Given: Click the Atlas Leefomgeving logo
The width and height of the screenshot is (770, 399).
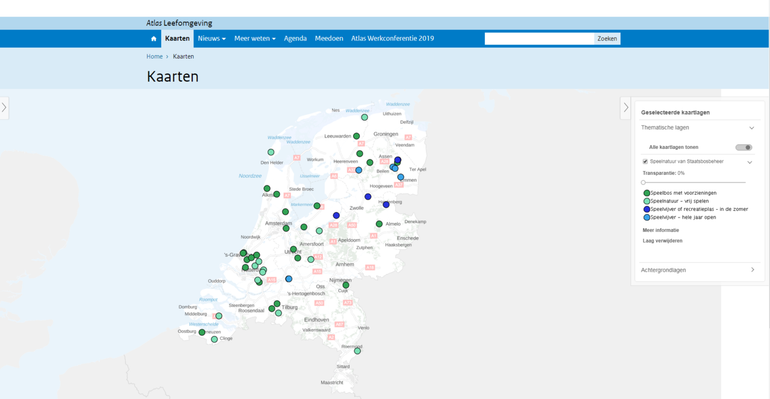Looking at the screenshot, I should 179,23.
